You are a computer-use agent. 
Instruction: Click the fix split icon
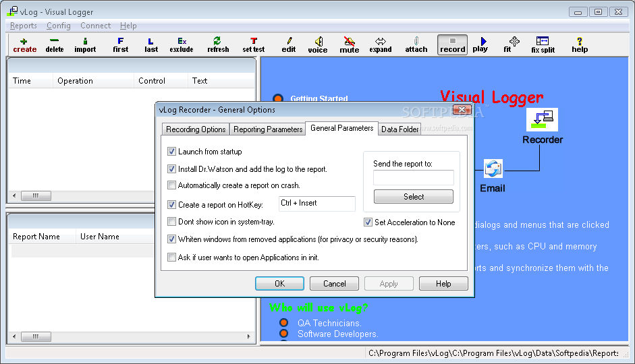[543, 45]
